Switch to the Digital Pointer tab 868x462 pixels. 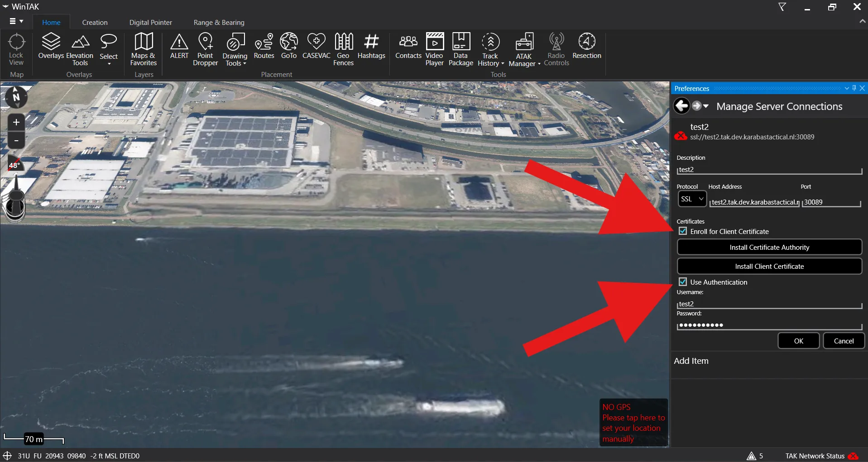151,23
